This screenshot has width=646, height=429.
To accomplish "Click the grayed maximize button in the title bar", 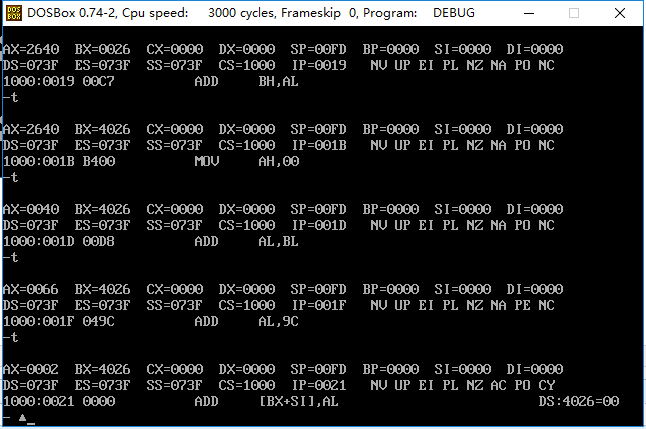I will (574, 13).
